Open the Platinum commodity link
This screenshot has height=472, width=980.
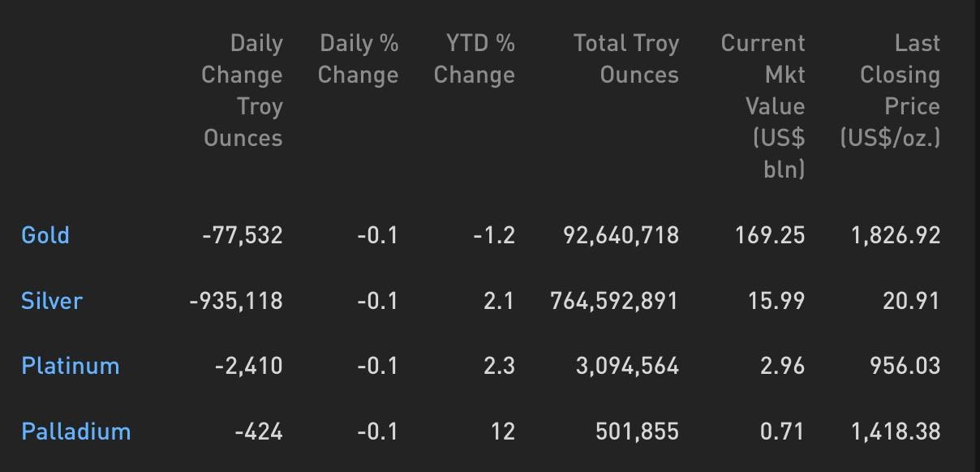click(71, 366)
